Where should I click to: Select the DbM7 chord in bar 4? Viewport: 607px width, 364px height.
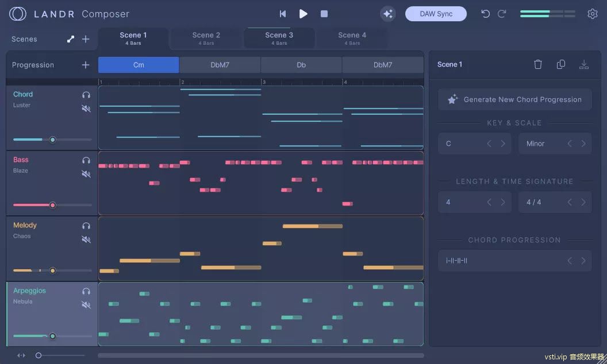click(x=383, y=65)
